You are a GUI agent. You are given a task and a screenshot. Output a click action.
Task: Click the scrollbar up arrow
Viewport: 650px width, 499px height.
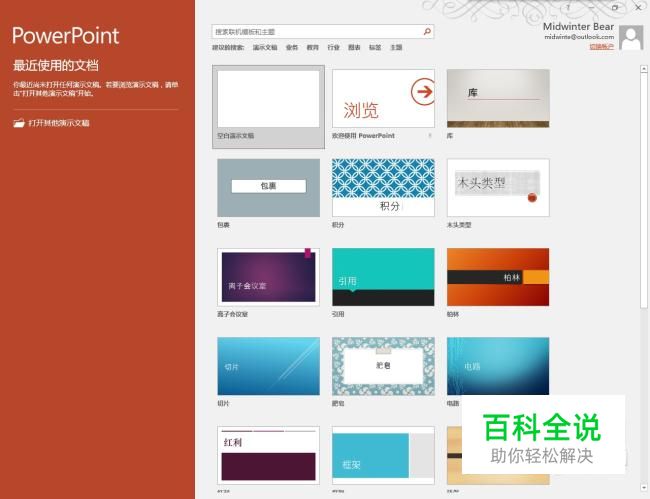point(644,69)
